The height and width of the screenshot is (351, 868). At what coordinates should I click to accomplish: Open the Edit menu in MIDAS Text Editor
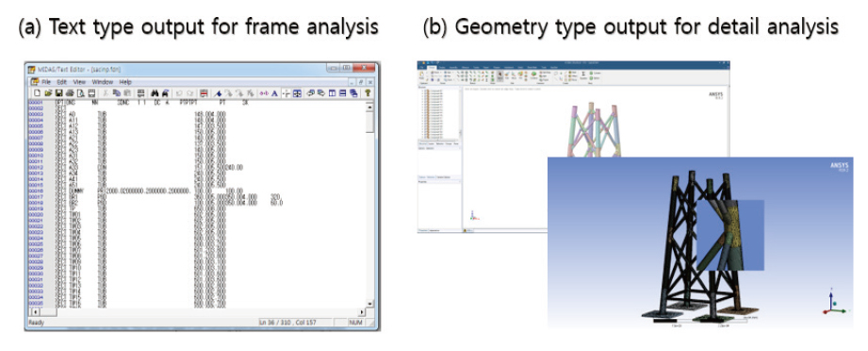pyautogui.click(x=61, y=82)
